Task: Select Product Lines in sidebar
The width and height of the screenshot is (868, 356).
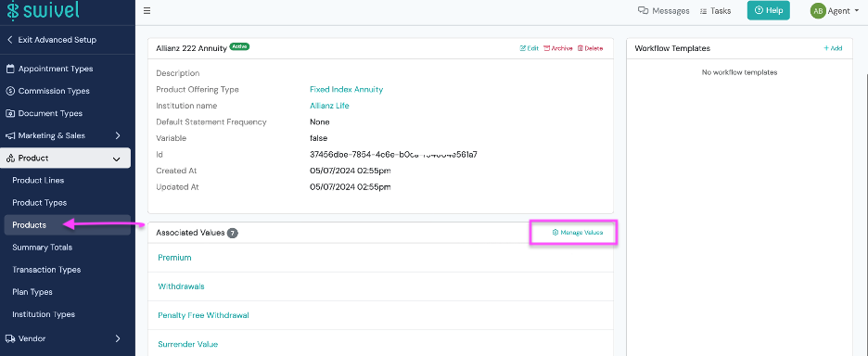Action: point(38,180)
